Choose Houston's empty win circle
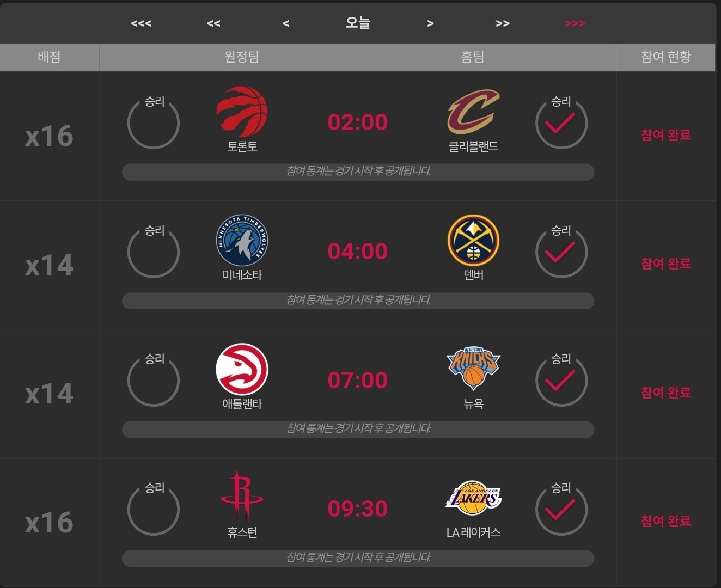The height and width of the screenshot is (588, 721). click(x=154, y=510)
